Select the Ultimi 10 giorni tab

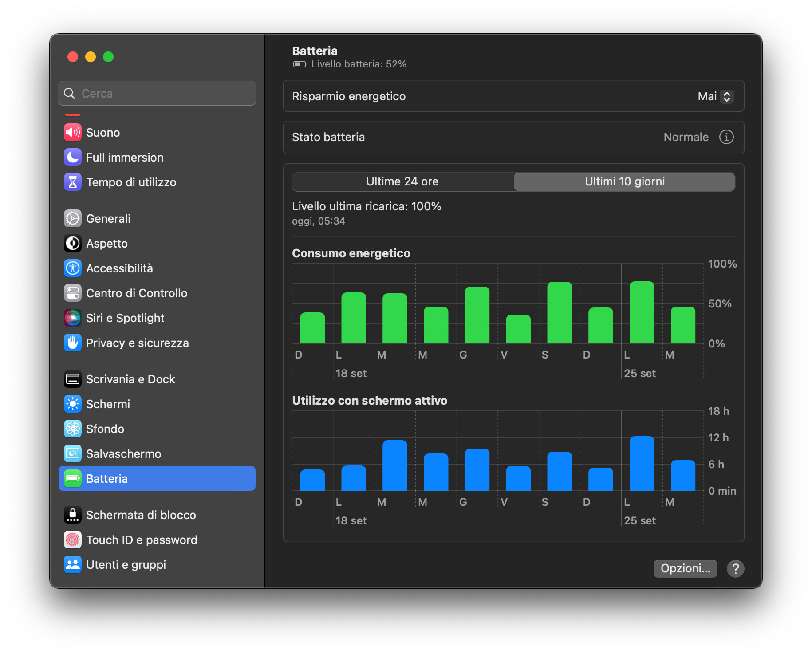coord(624,181)
